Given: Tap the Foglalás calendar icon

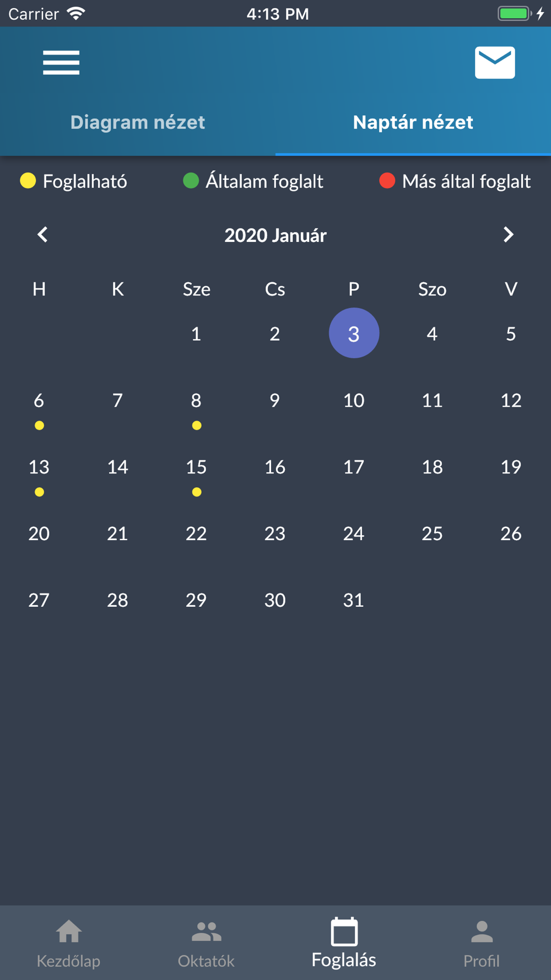Looking at the screenshot, I should [x=344, y=931].
